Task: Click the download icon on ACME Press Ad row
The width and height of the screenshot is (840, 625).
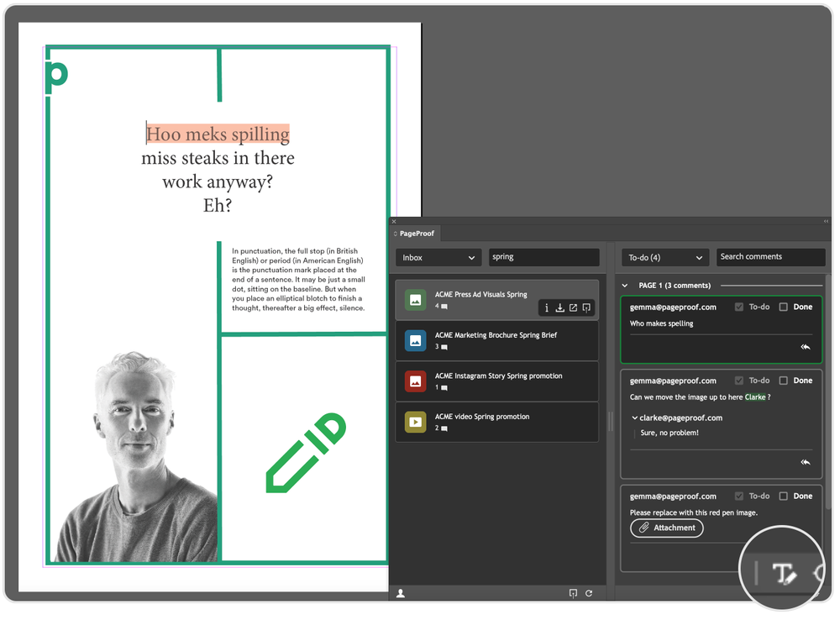Action: [x=559, y=308]
